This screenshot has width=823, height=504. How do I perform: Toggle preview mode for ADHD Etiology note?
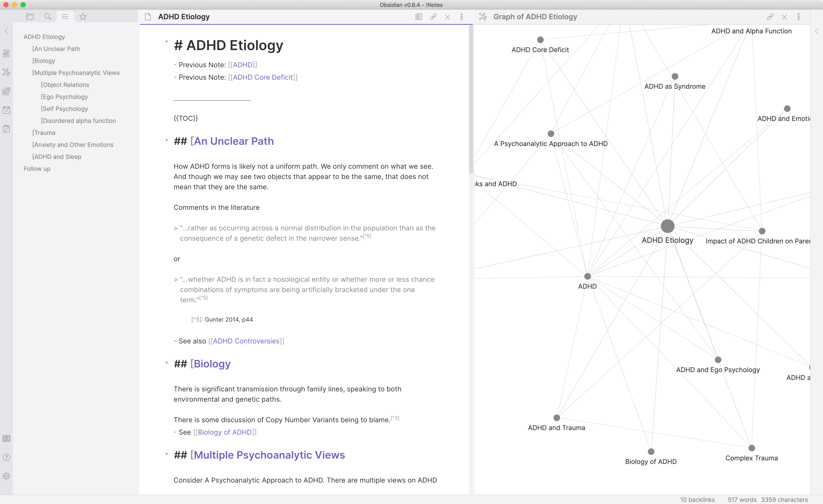(x=419, y=17)
